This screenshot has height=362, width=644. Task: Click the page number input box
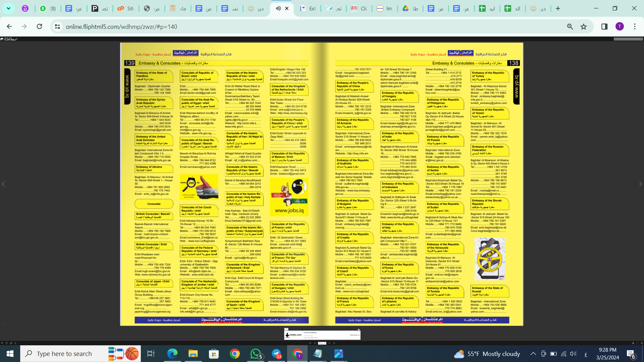click(322, 343)
